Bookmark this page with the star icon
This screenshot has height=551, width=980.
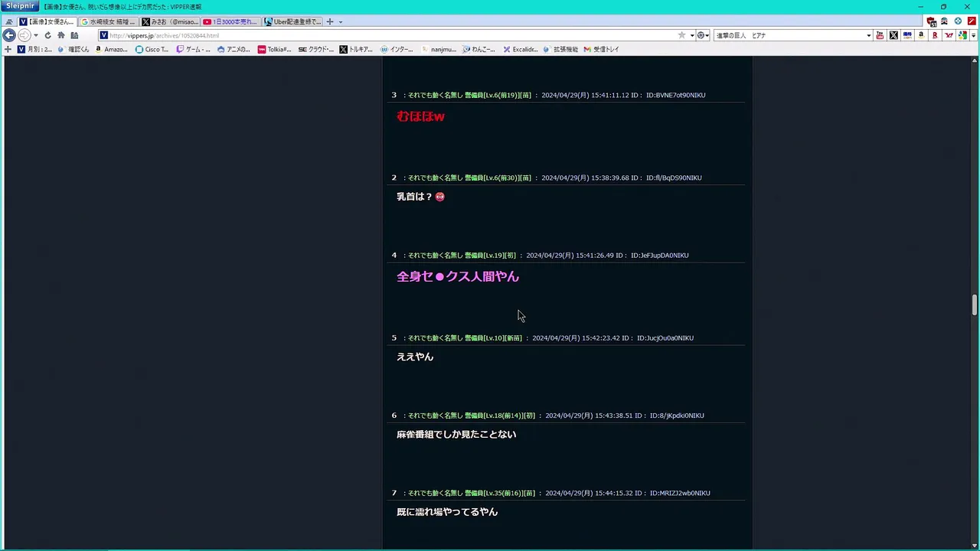(681, 35)
